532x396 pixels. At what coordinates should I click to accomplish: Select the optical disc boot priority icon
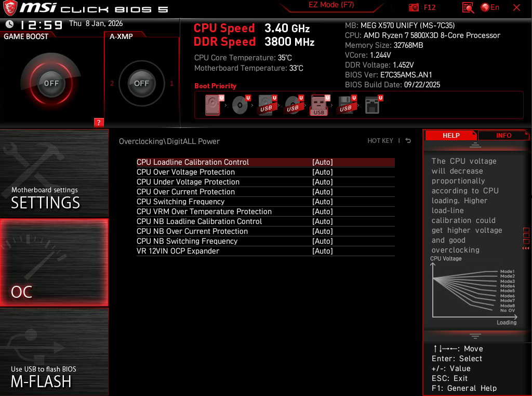tap(241, 105)
